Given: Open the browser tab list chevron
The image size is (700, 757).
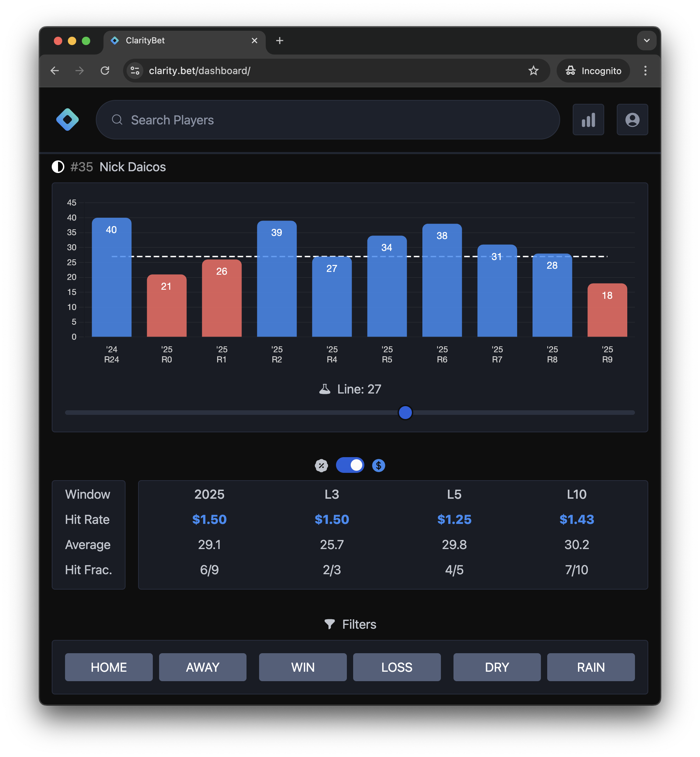Looking at the screenshot, I should tap(646, 41).
